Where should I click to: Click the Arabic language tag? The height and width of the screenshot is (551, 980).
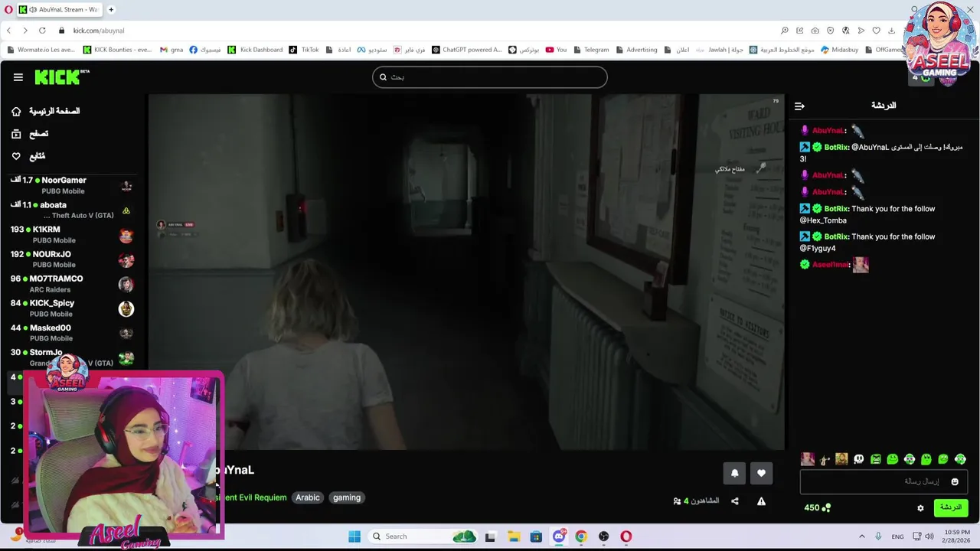308,497
